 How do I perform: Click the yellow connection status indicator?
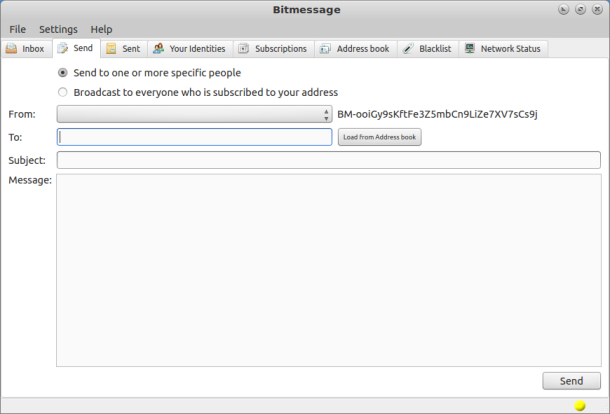pos(580,405)
